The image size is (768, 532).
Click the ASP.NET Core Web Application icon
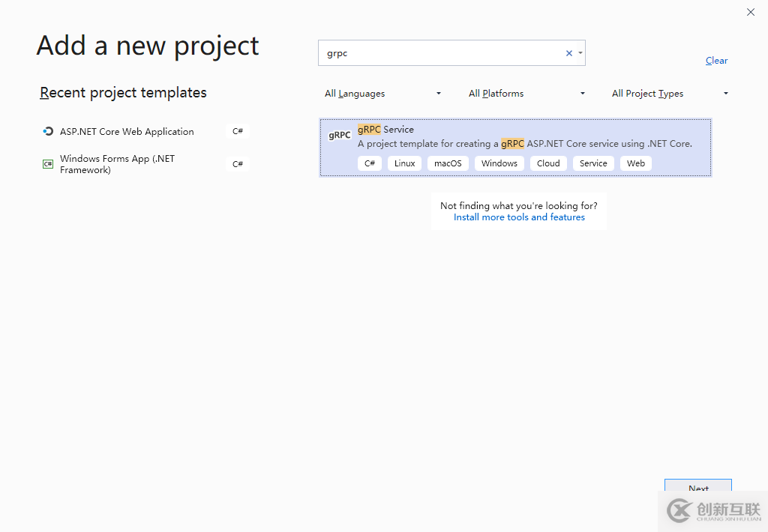[x=48, y=131]
